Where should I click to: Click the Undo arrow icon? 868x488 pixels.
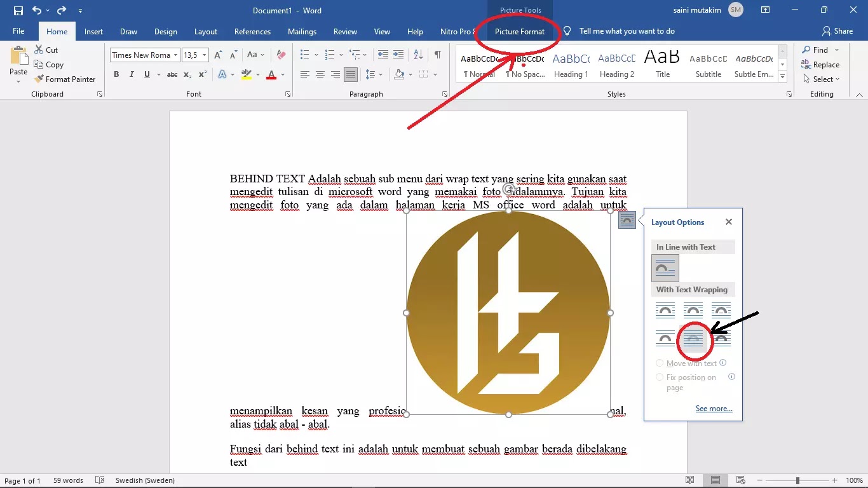pyautogui.click(x=37, y=11)
